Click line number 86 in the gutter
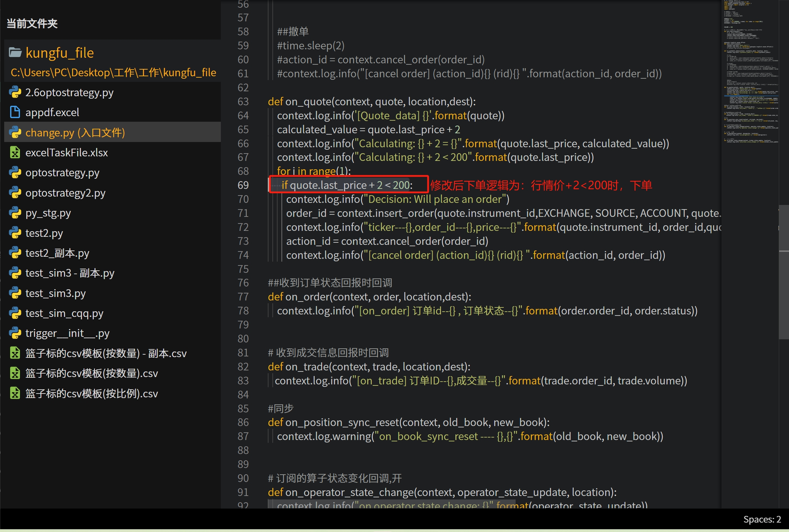This screenshot has height=532, width=789. click(x=243, y=422)
